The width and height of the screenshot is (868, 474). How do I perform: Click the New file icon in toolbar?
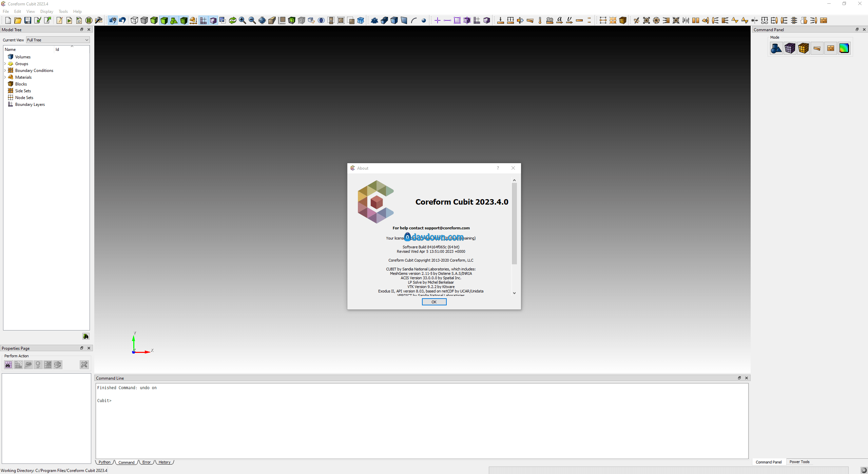tap(8, 20)
